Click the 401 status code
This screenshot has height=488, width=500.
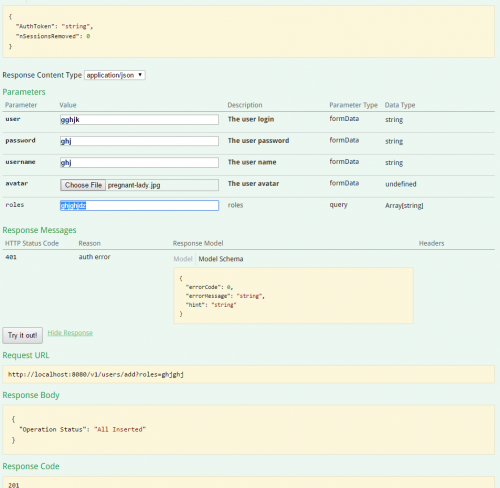coord(11,257)
